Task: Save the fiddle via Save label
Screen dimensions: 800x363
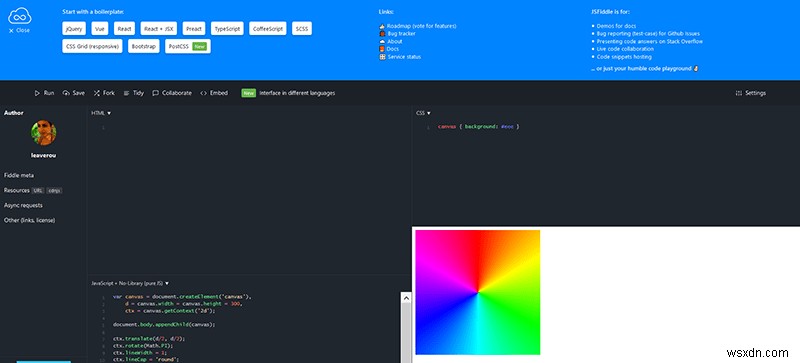Action: (x=79, y=93)
